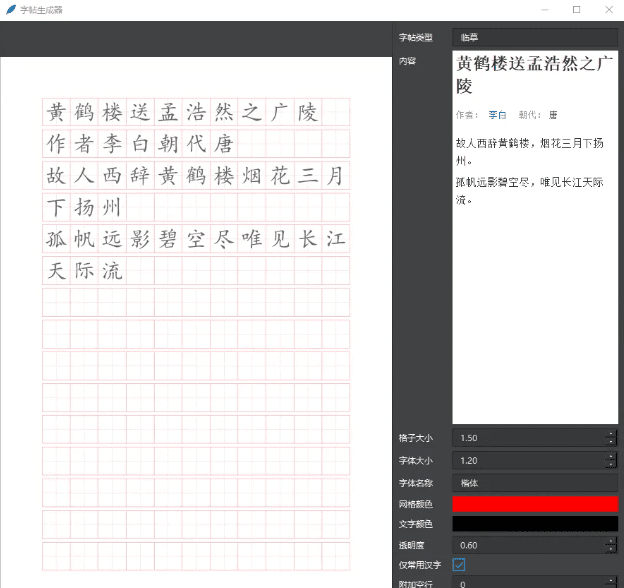Increase 字体大小 with the up arrow
Image resolution: width=624 pixels, height=588 pixels.
tap(611, 456)
